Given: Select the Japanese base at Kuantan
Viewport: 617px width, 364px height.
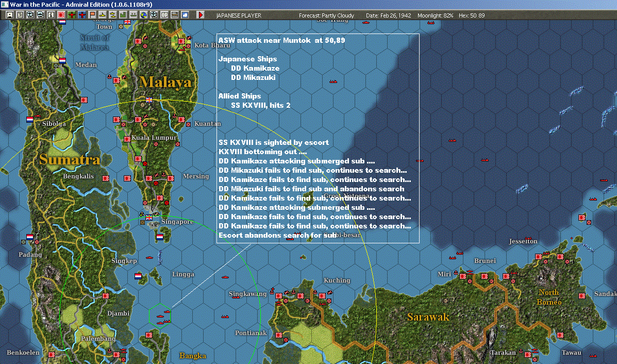Looking at the screenshot, I should click(181, 119).
